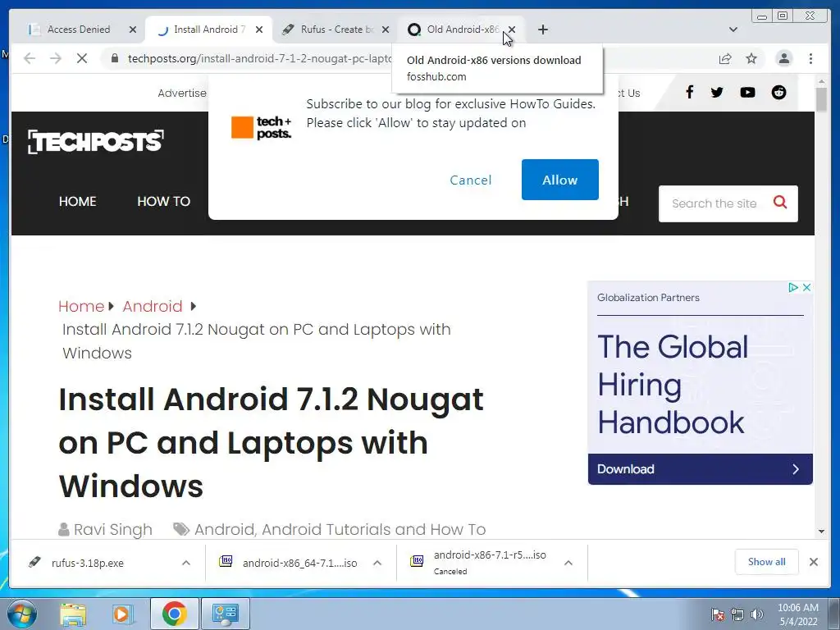Open the Techposts Reddit page
The width and height of the screenshot is (840, 630).
778,92
